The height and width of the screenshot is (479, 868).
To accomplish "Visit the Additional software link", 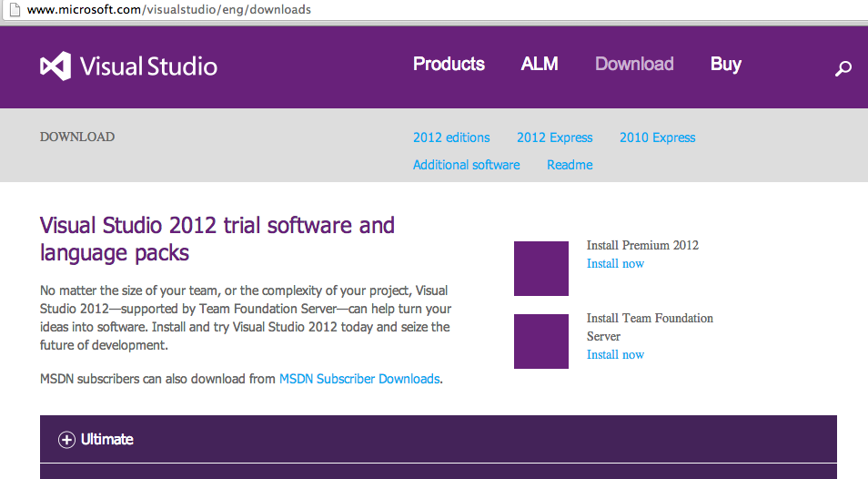I will pos(466,165).
